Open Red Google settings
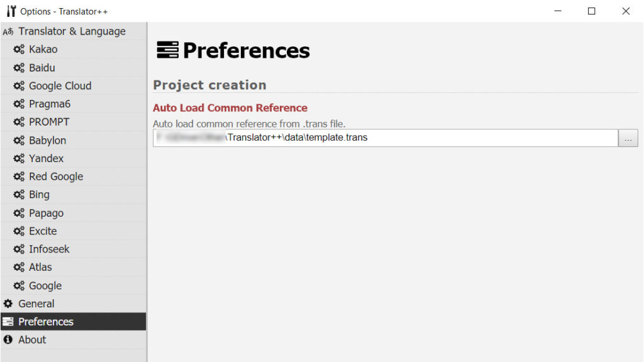The image size is (644, 362). click(x=74, y=177)
